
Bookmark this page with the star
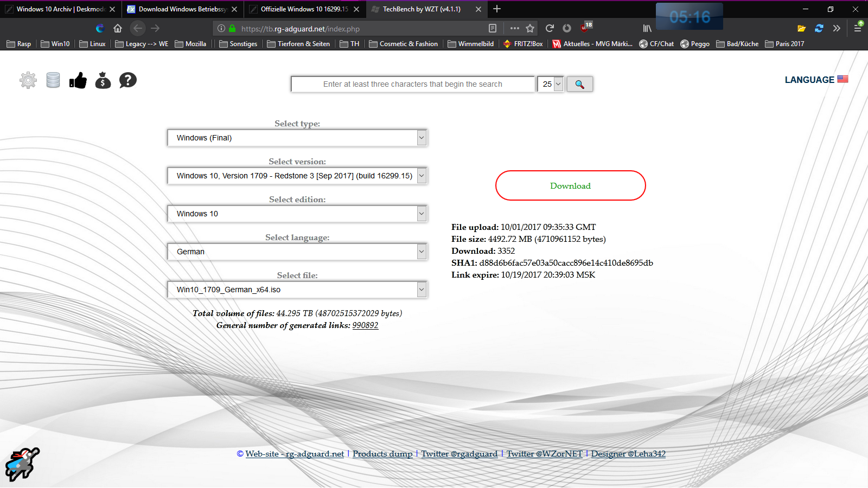click(530, 28)
